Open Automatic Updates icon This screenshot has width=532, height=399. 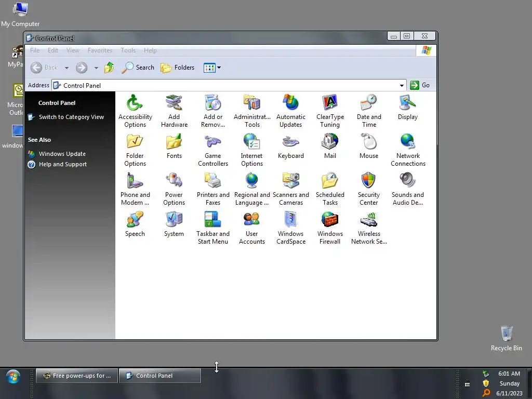(x=291, y=111)
